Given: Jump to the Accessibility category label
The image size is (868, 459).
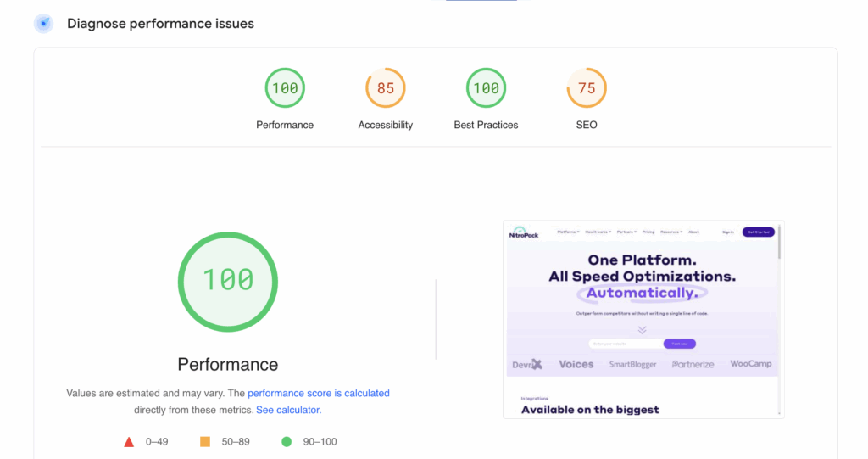Looking at the screenshot, I should click(x=386, y=125).
